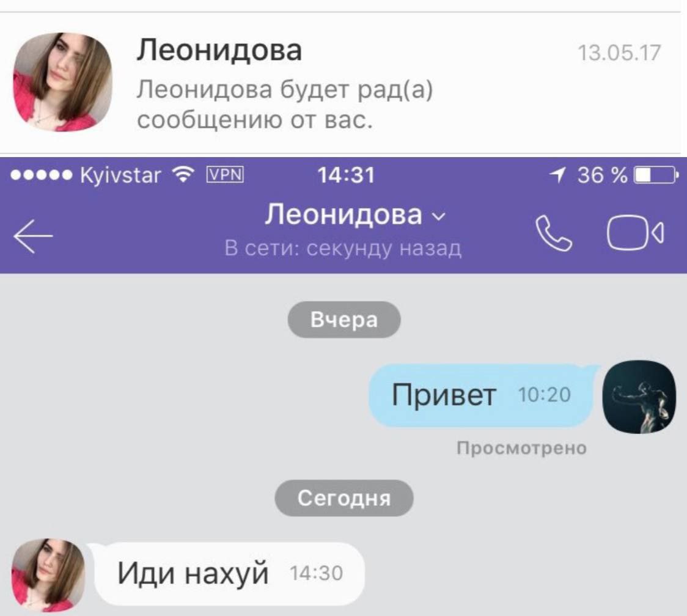The width and height of the screenshot is (687, 616).
Task: Tap the Kyivstar signal strength dots
Action: (41, 175)
